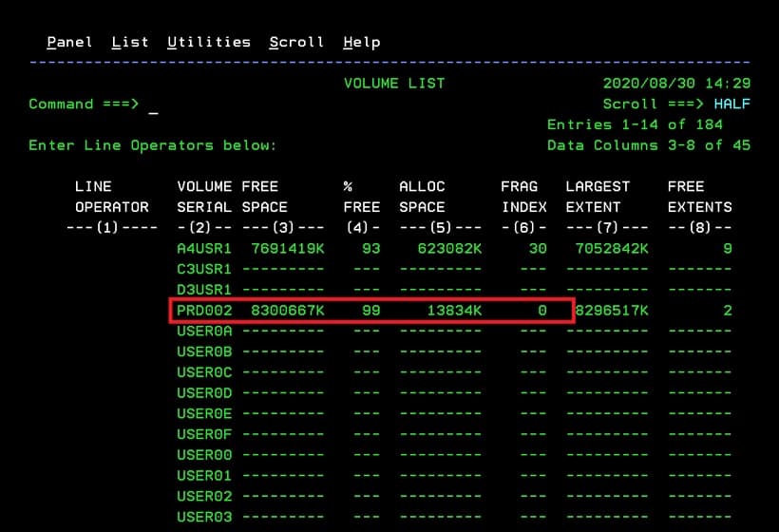Select volume serial A4USR1

203,249
